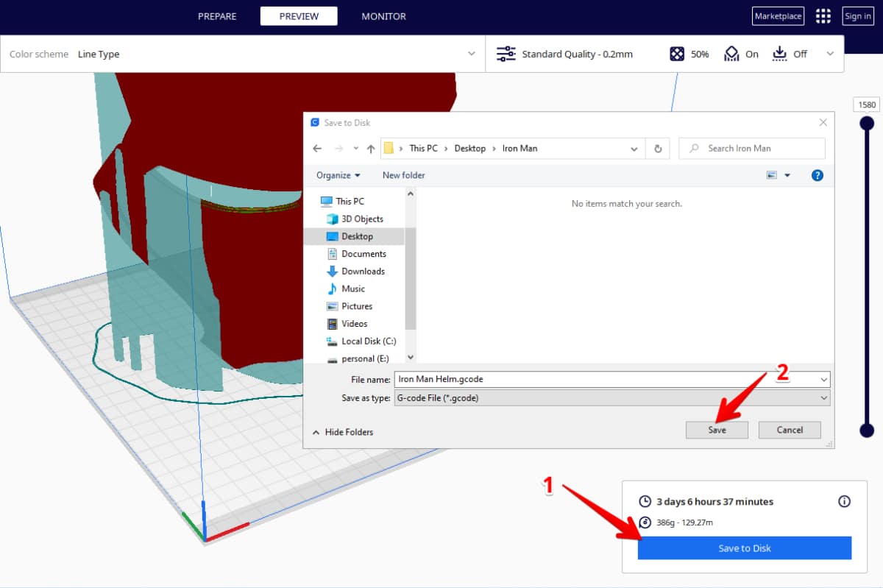Select 3D Objects in the folder tree
Image resolution: width=883 pixels, height=588 pixels.
pyautogui.click(x=362, y=219)
